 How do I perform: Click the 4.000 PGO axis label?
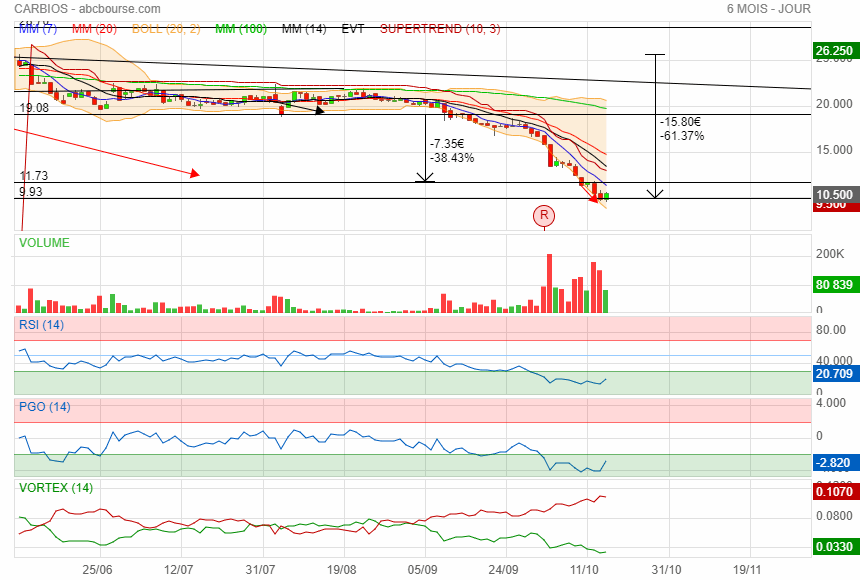831,403
